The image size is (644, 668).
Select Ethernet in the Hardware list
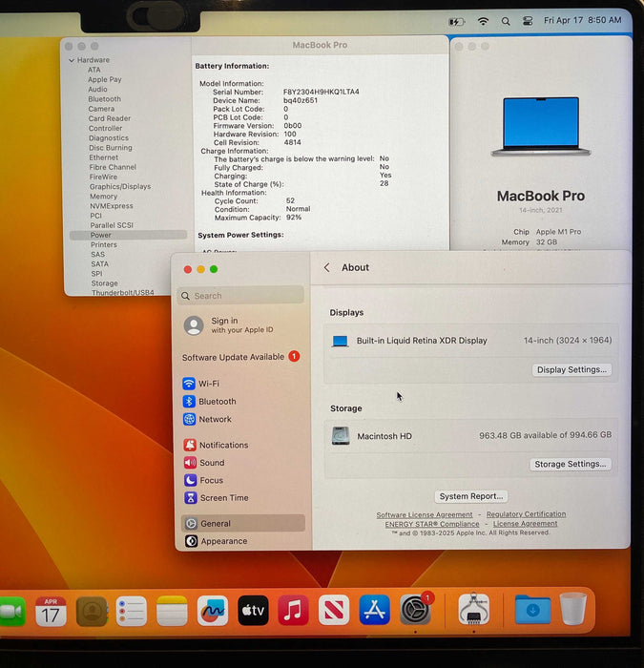pyautogui.click(x=103, y=157)
